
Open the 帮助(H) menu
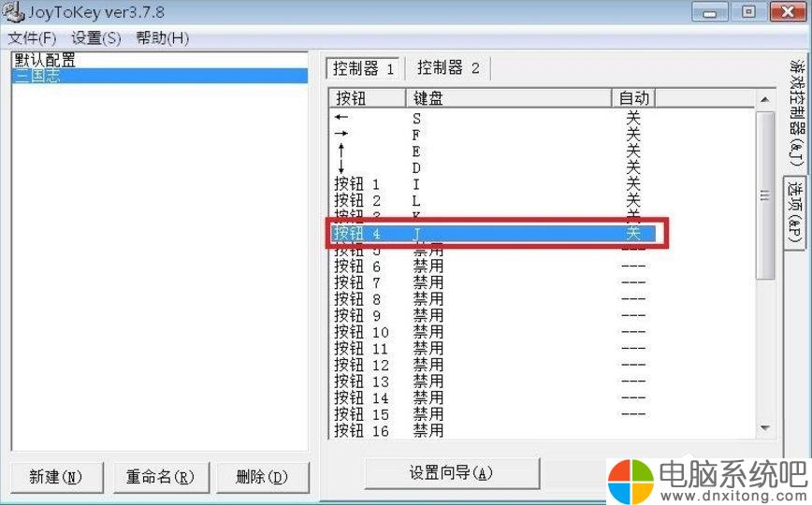[162, 37]
